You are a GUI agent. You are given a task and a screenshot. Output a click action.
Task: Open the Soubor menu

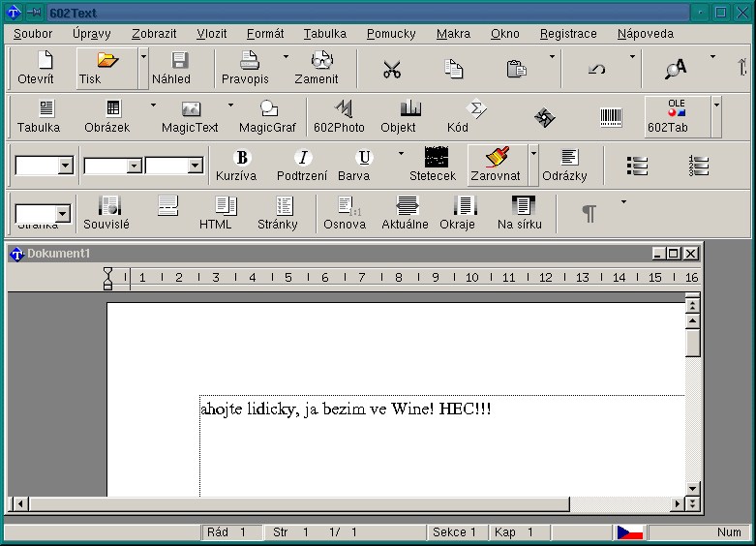33,33
